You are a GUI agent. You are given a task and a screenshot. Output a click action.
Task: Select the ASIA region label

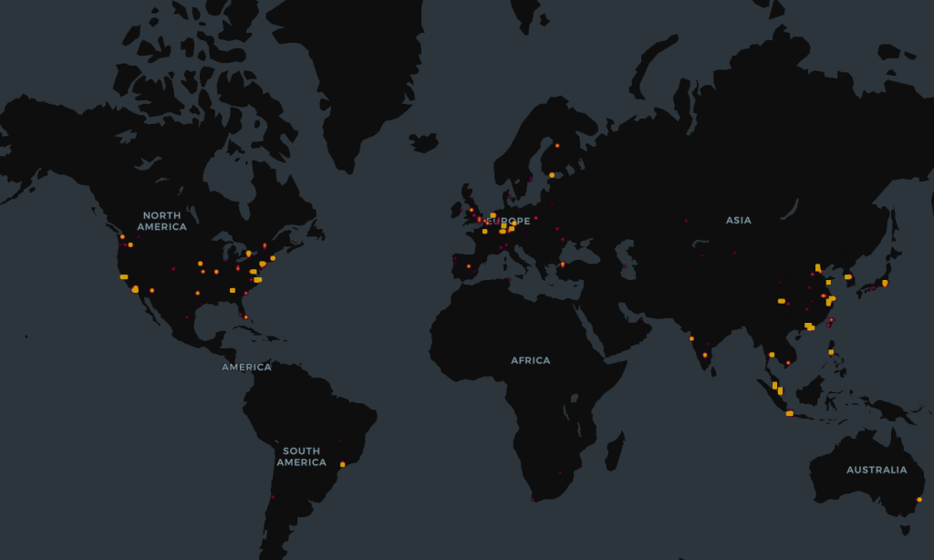(737, 220)
